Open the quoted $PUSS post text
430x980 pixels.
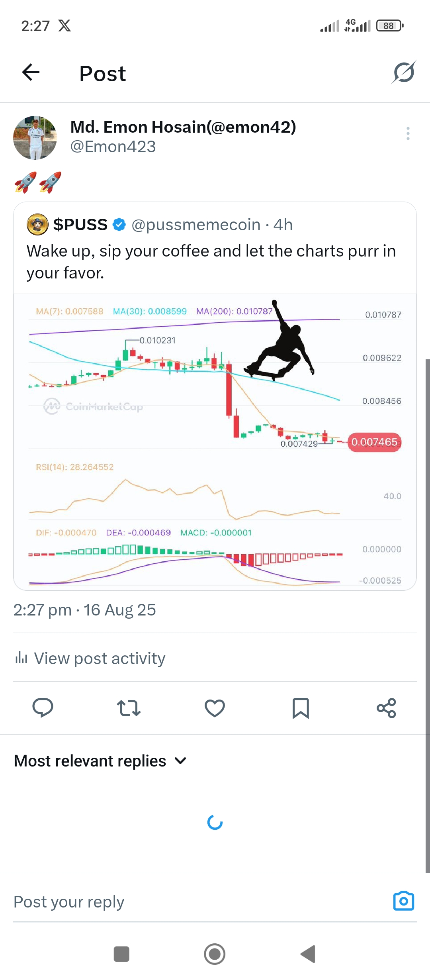click(x=211, y=262)
